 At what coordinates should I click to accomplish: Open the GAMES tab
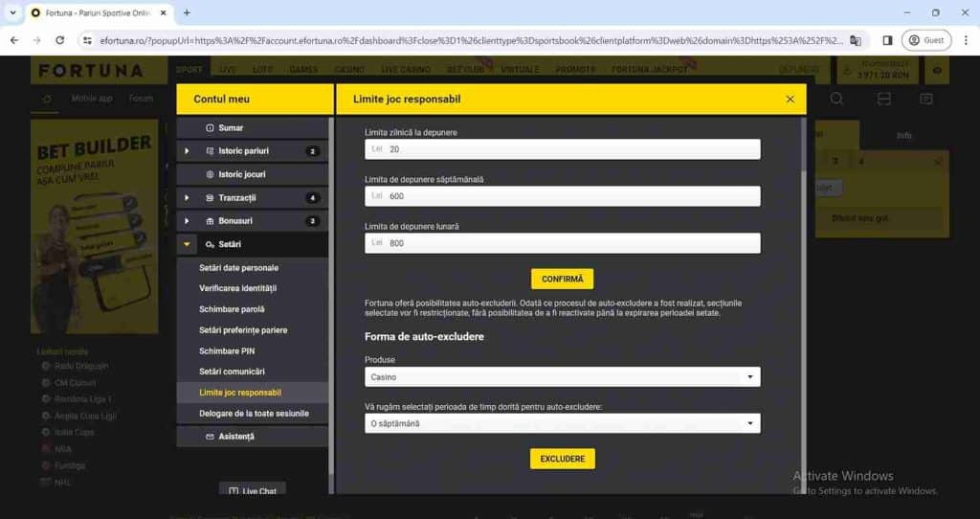click(303, 69)
